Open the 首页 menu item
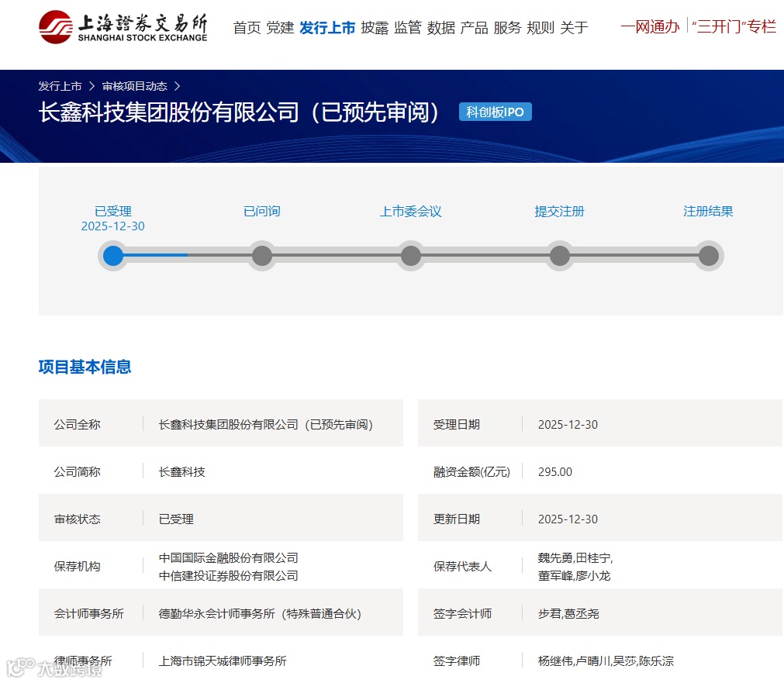Screen dimensions: 784x683 [x=247, y=27]
